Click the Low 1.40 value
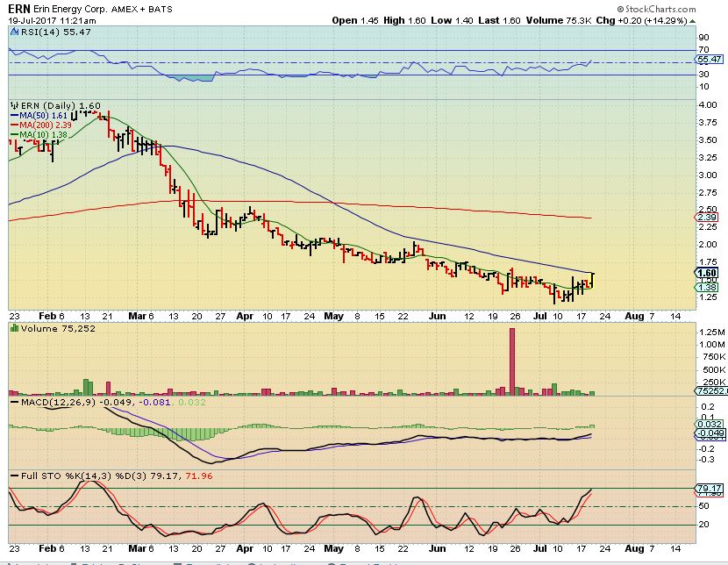The image size is (728, 565). [x=452, y=20]
